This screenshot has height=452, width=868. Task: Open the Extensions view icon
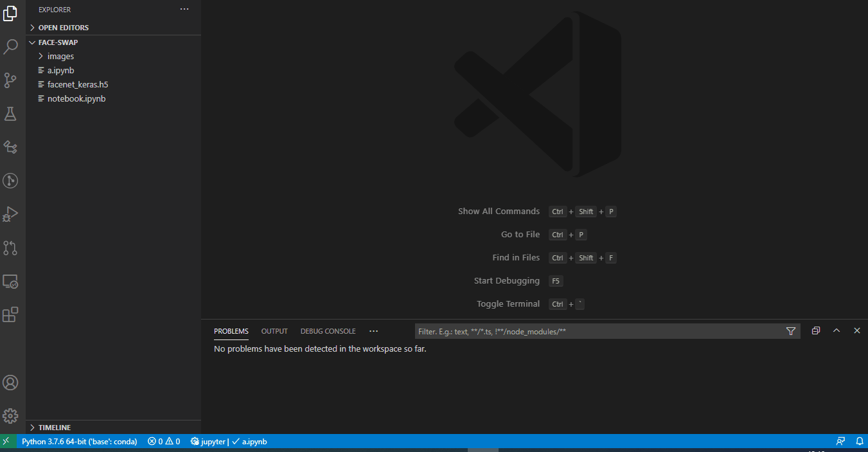[10, 314]
